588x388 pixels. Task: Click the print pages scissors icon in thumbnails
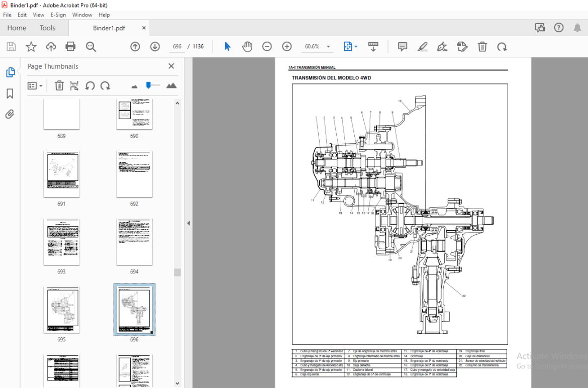click(74, 85)
